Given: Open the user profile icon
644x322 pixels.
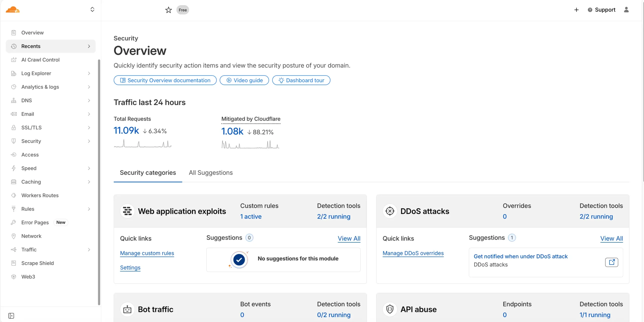Looking at the screenshot, I should (626, 10).
